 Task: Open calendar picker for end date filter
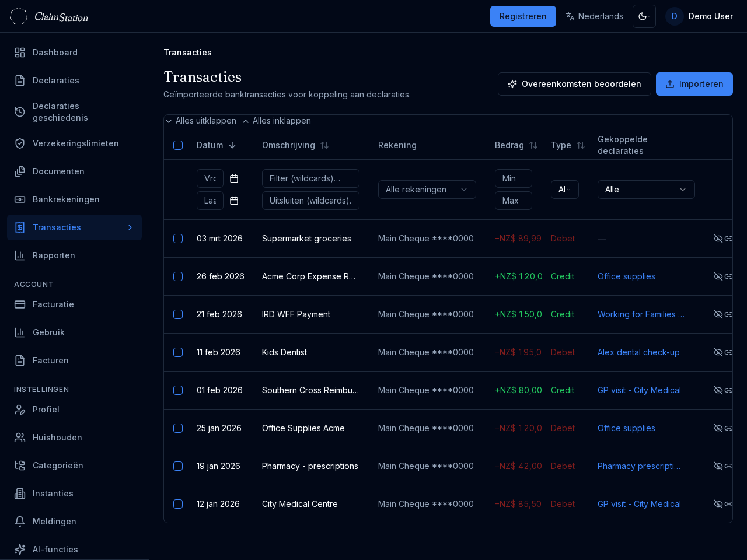[x=234, y=201]
